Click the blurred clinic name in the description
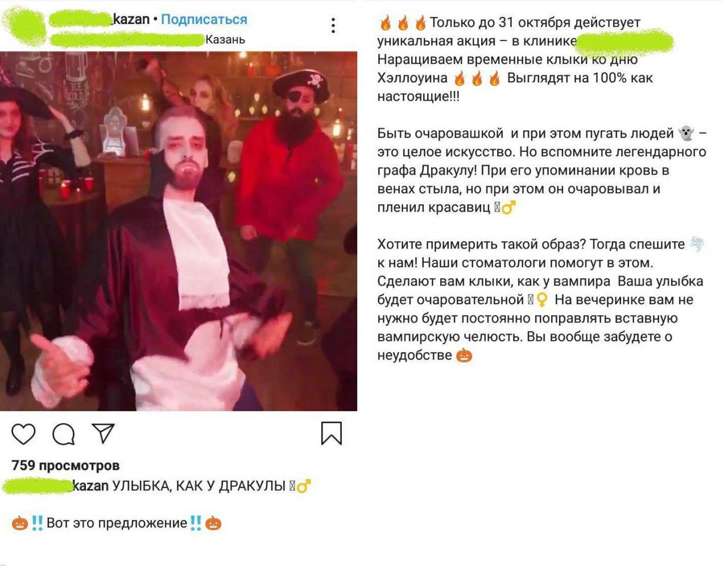This screenshot has width=728, height=566. [x=625, y=41]
